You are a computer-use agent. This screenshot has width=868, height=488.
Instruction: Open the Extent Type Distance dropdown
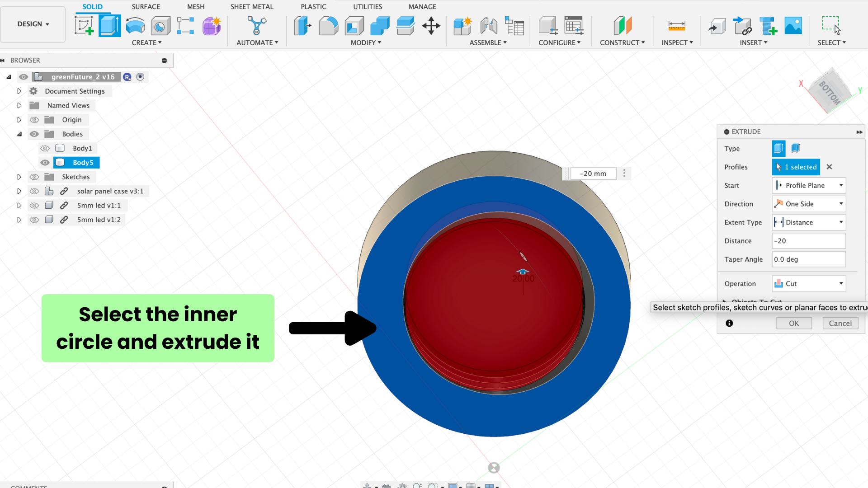click(x=809, y=222)
